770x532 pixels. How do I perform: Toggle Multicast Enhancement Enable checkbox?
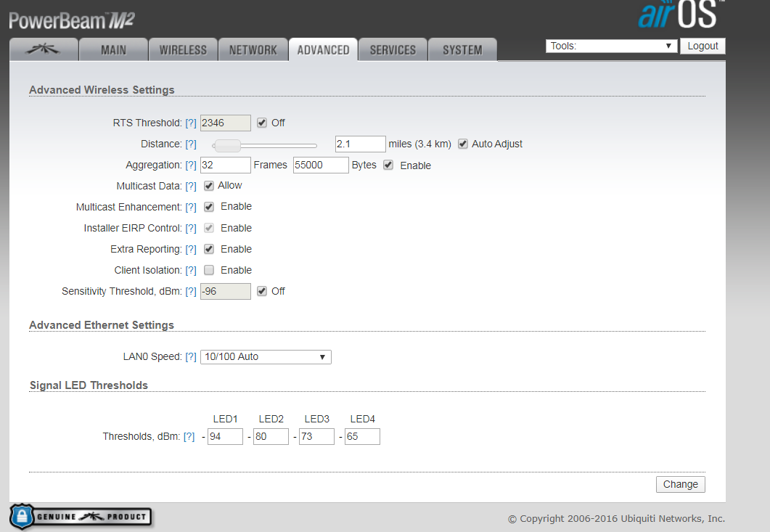(x=209, y=207)
